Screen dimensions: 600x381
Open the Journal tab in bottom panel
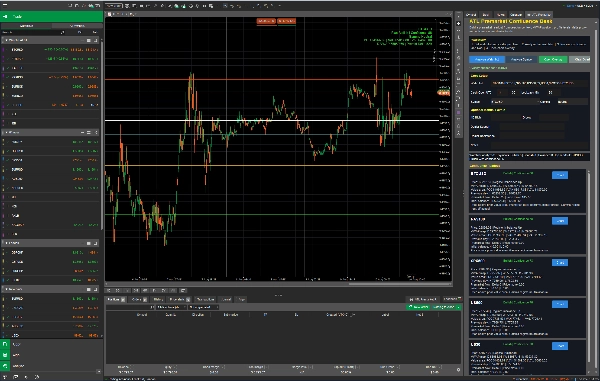(x=226, y=300)
